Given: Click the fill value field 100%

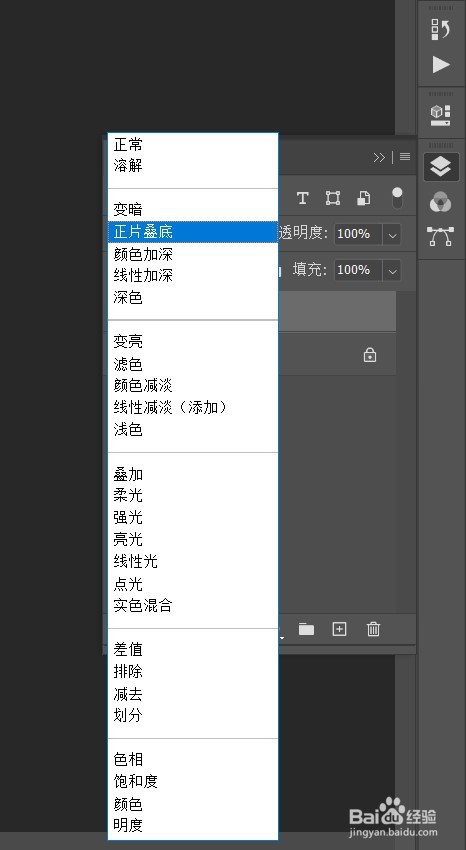Looking at the screenshot, I should [358, 270].
